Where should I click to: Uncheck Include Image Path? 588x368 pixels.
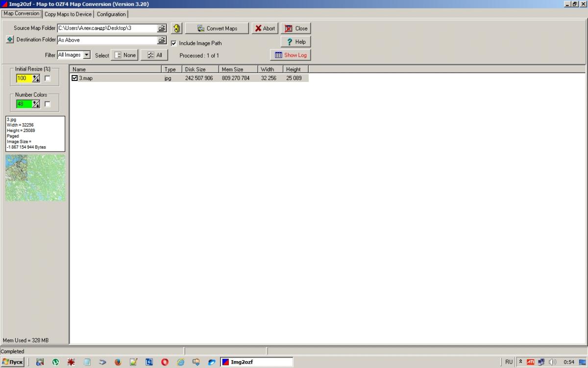173,43
